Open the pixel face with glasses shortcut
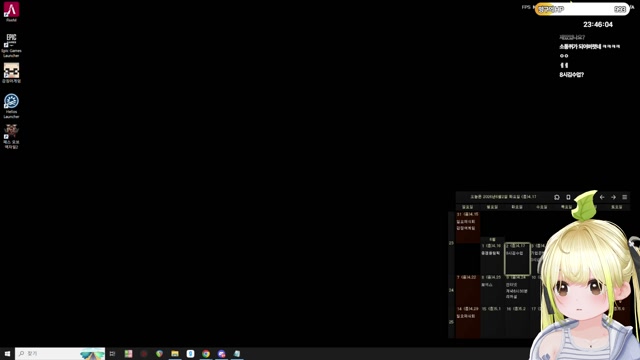The width and height of the screenshot is (640, 360). tap(11, 73)
